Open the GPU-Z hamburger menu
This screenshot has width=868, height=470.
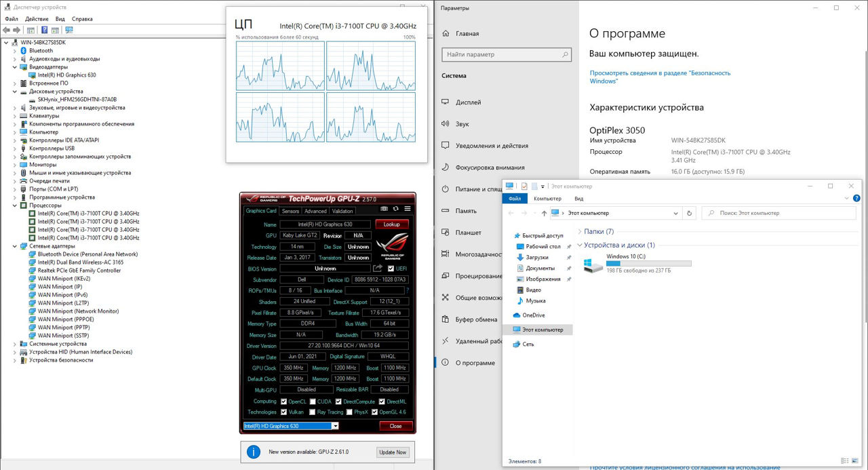tap(408, 209)
